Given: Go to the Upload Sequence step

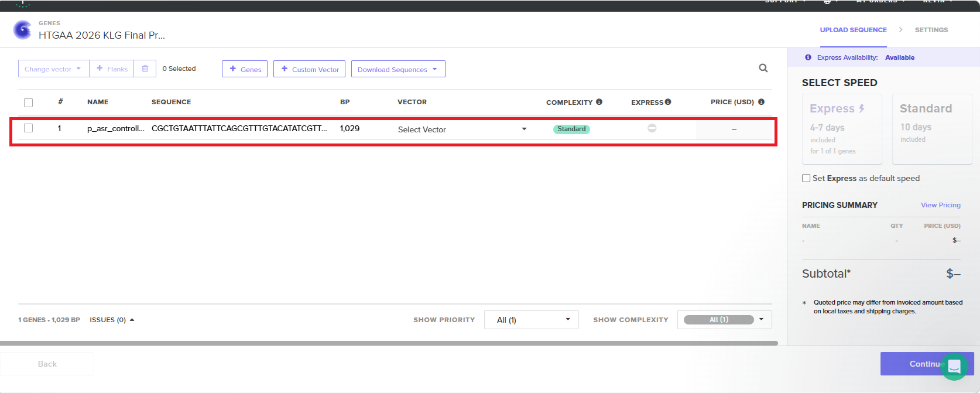Looking at the screenshot, I should pyautogui.click(x=853, y=30).
